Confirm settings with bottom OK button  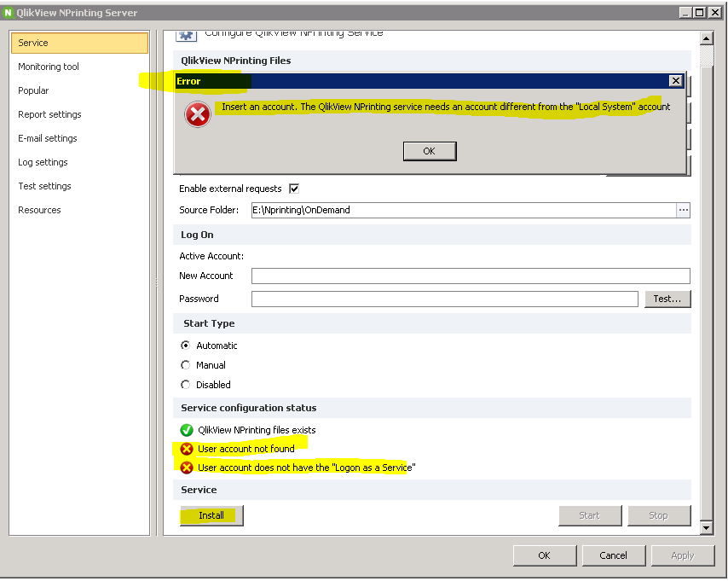click(545, 555)
